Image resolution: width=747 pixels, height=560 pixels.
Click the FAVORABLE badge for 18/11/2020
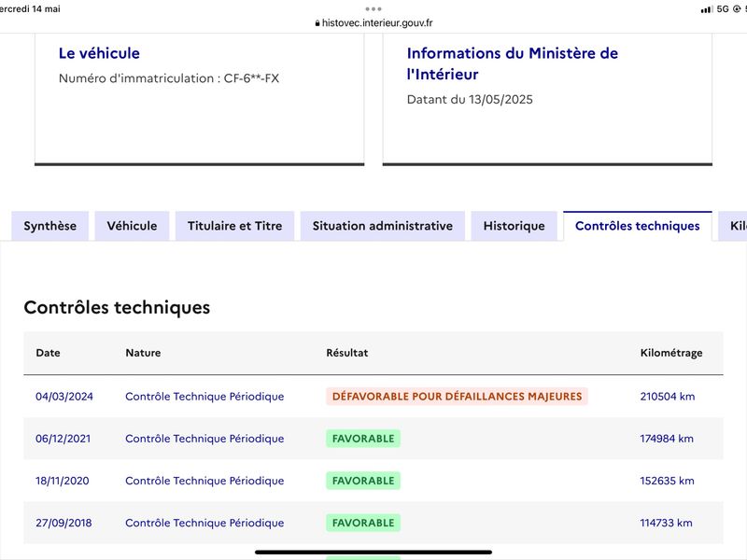coord(363,481)
